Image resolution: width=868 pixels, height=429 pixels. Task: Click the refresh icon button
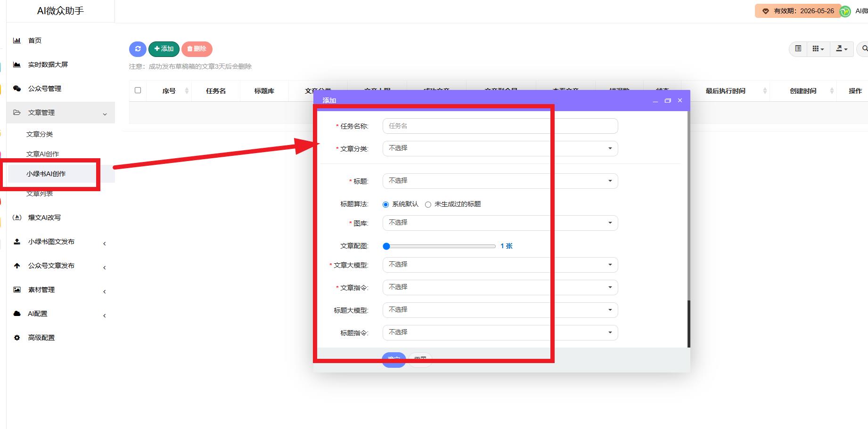(138, 49)
